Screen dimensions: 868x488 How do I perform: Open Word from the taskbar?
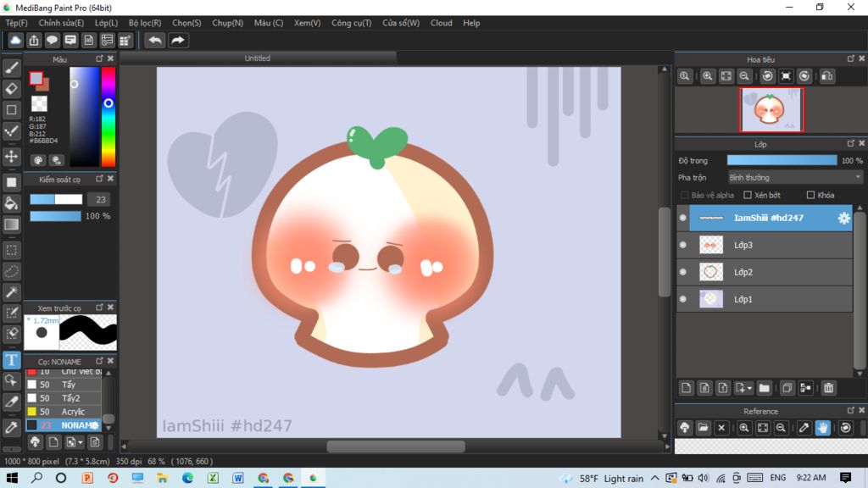tap(238, 478)
